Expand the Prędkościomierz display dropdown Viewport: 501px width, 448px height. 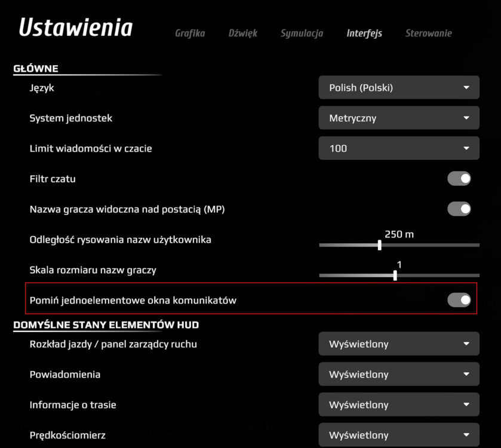398,435
